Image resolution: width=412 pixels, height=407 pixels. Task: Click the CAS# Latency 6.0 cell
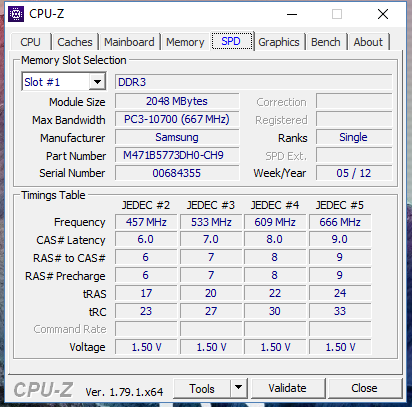coord(146,239)
